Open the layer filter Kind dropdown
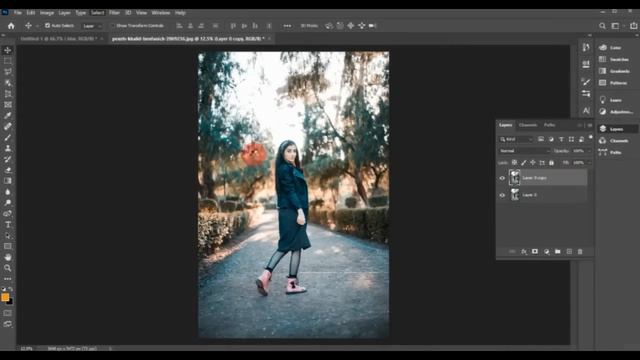The width and height of the screenshot is (640, 360). [x=516, y=139]
